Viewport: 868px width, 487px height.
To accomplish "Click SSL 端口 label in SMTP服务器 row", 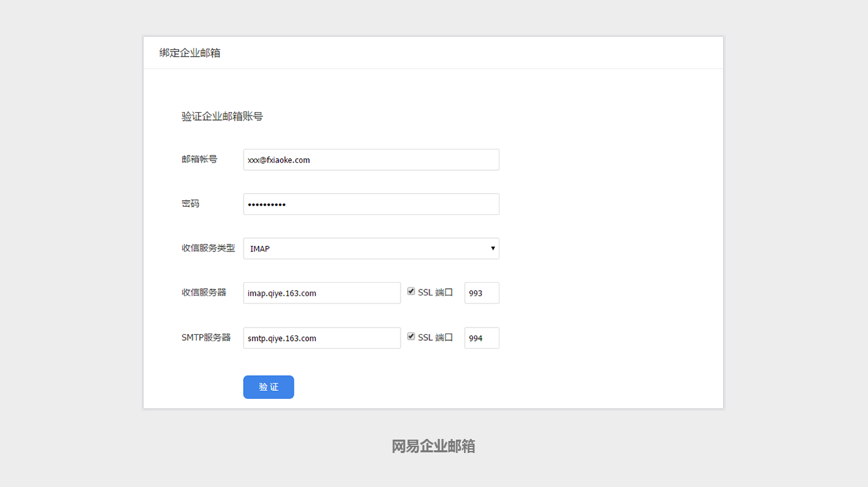I will tap(435, 338).
